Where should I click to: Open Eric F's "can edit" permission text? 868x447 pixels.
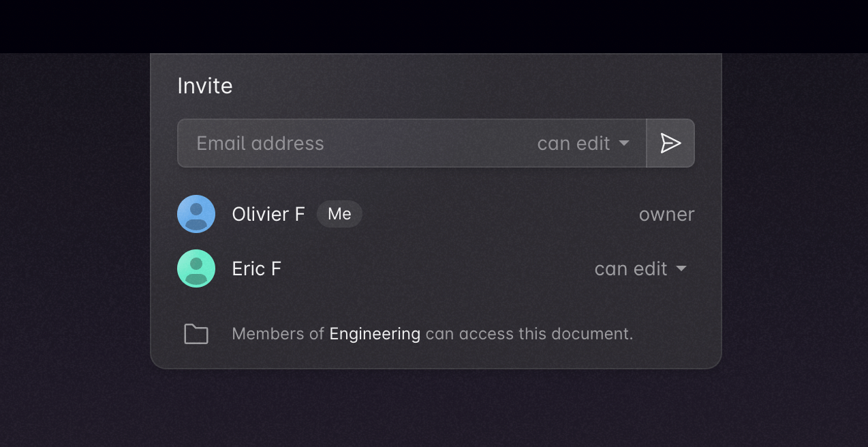point(630,268)
